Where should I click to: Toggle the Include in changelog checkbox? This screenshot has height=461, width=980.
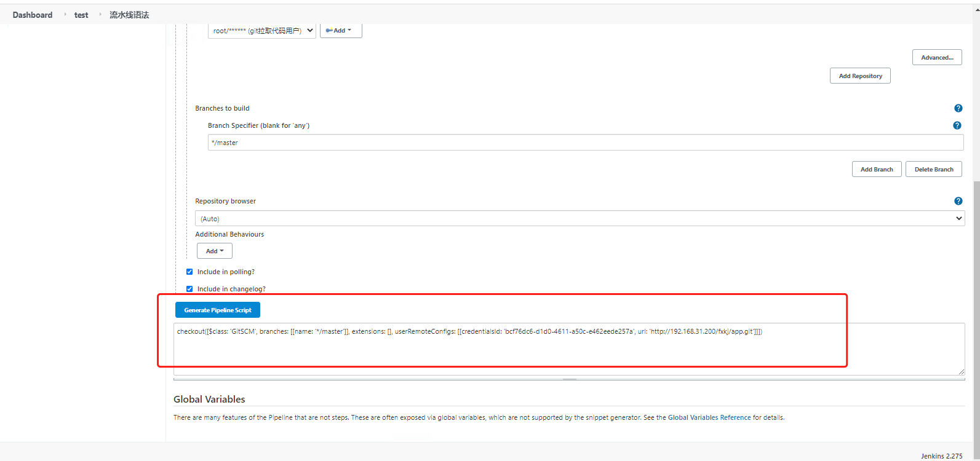pyautogui.click(x=189, y=289)
